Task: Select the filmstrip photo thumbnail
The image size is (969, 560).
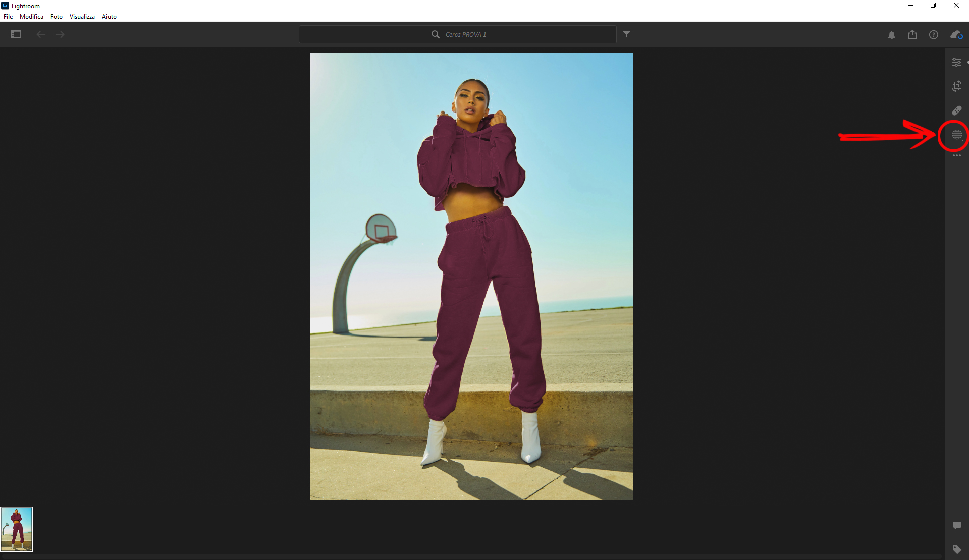Action: (x=17, y=529)
